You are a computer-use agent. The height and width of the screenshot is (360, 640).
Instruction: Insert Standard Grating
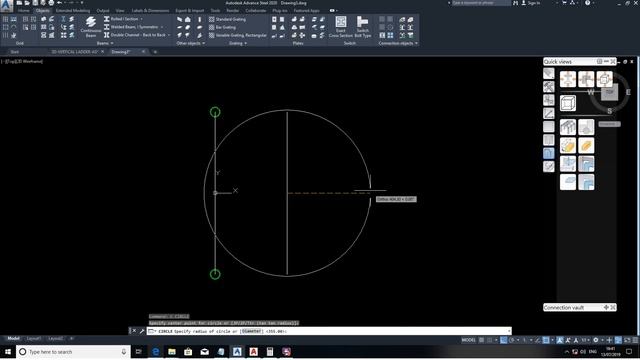click(227, 19)
